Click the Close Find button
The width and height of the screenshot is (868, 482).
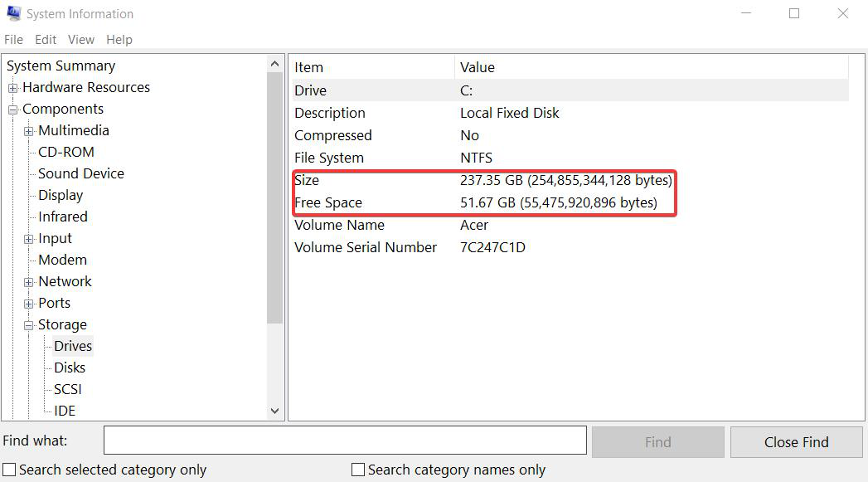(x=795, y=441)
